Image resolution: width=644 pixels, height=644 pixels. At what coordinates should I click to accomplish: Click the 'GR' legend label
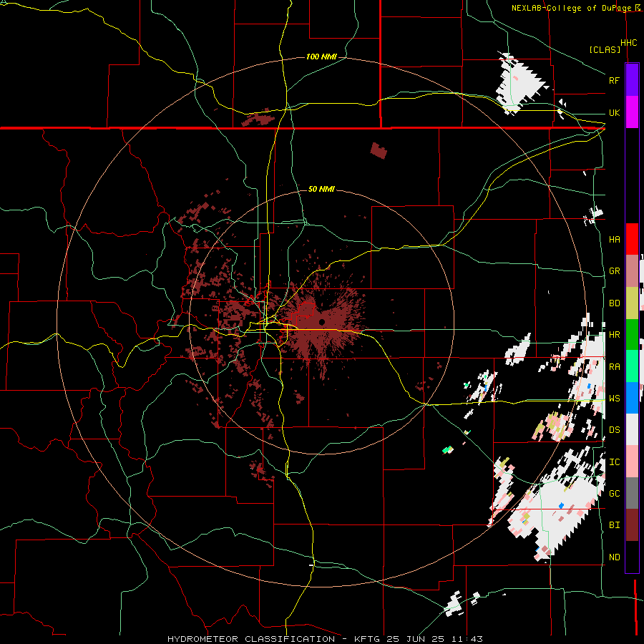pyautogui.click(x=614, y=271)
